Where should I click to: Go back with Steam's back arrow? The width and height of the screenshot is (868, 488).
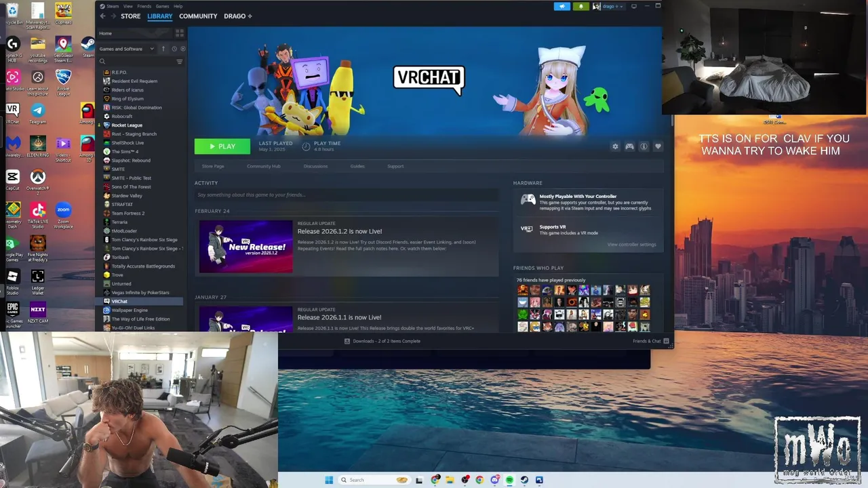(102, 16)
